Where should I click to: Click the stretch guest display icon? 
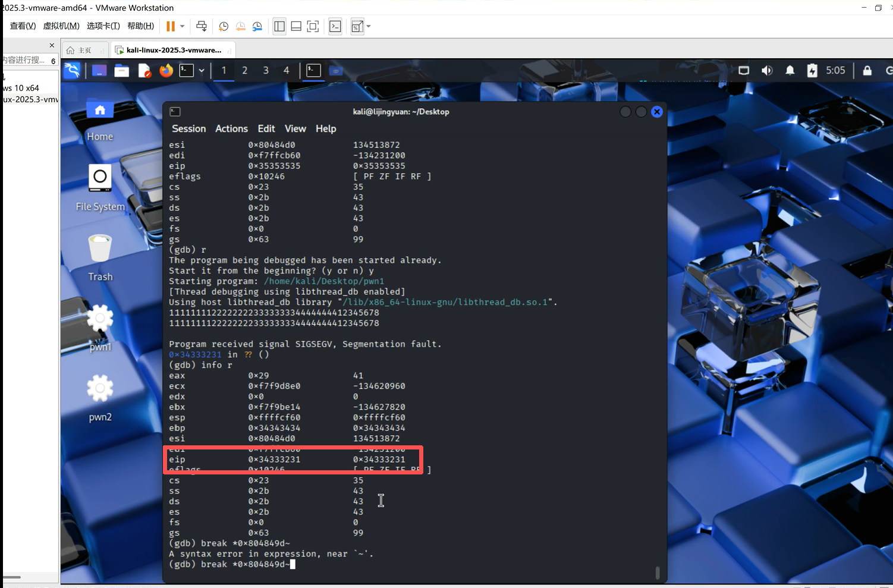coord(357,26)
